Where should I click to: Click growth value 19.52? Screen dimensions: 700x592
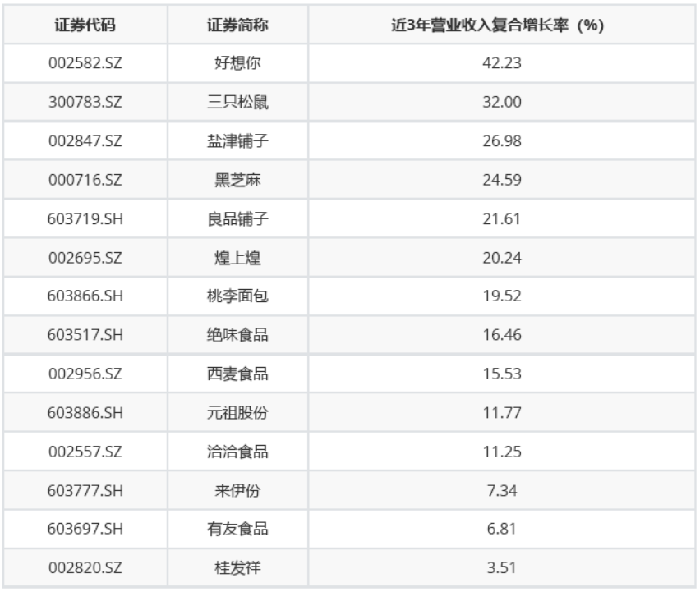click(x=502, y=296)
